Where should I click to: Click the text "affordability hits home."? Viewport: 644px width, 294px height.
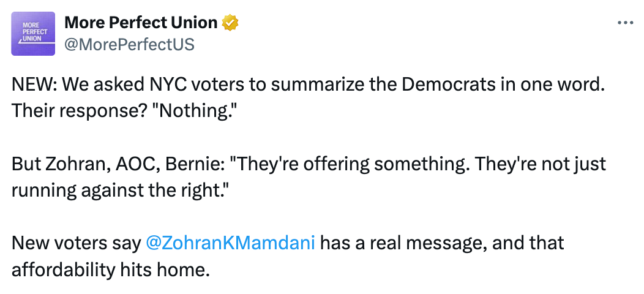pos(110,268)
